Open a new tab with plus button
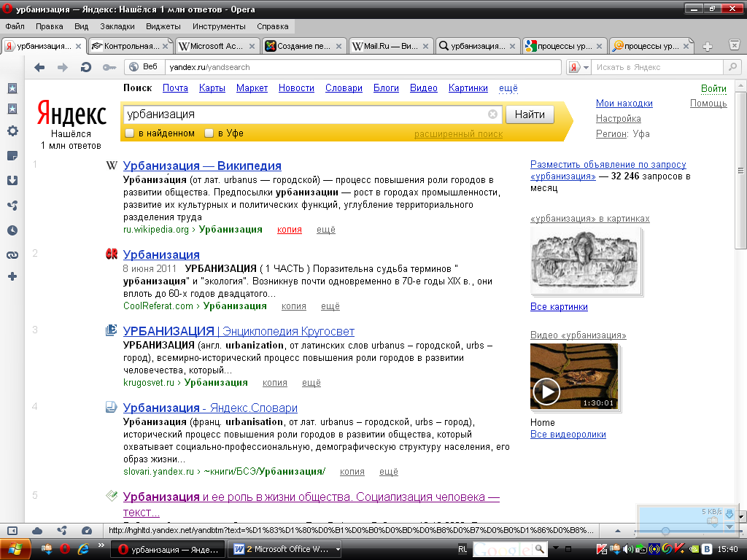The height and width of the screenshot is (560, 747). pyautogui.click(x=708, y=46)
